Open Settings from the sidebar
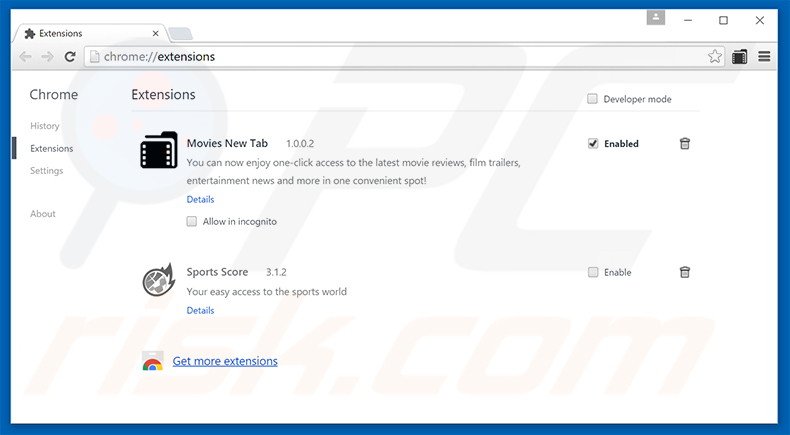This screenshot has width=790, height=435. pos(46,171)
